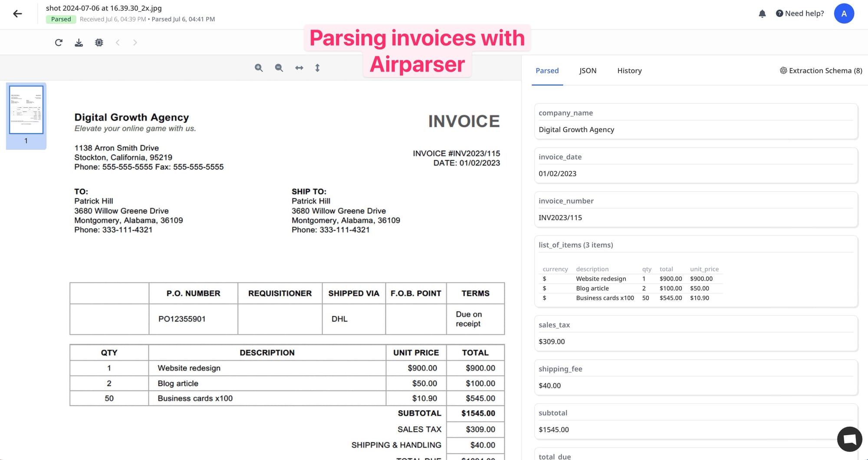
Task: Fit invoice preview to width
Action: click(x=299, y=68)
